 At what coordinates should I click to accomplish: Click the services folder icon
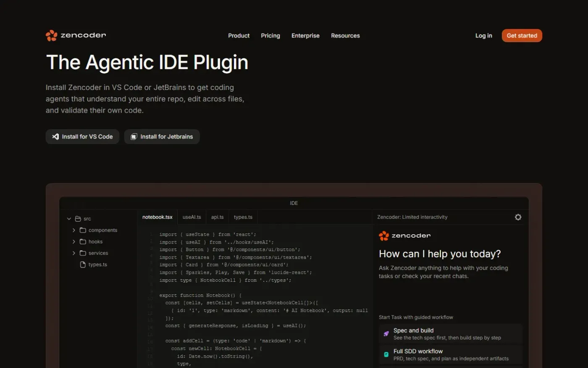(x=83, y=253)
